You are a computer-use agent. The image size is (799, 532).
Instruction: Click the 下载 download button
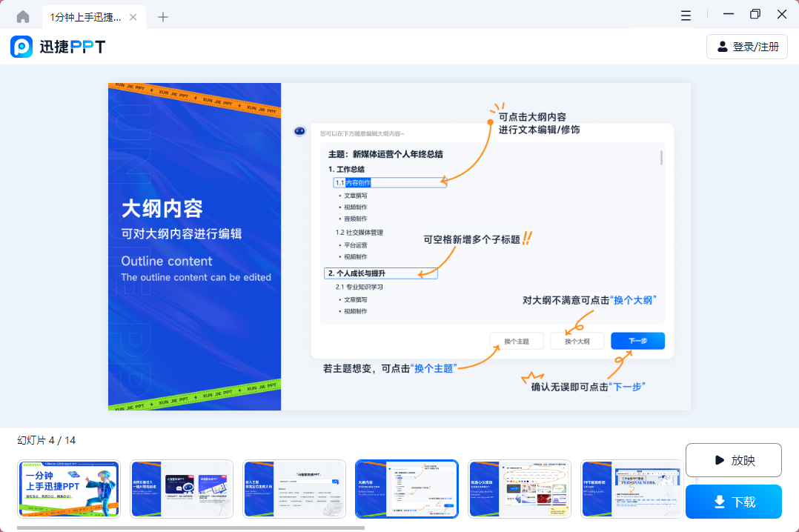[x=734, y=502]
